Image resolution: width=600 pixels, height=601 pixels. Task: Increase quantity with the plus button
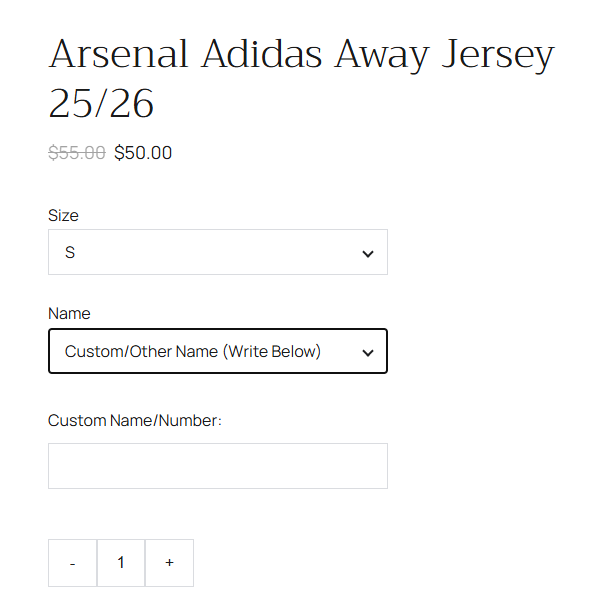tap(169, 563)
